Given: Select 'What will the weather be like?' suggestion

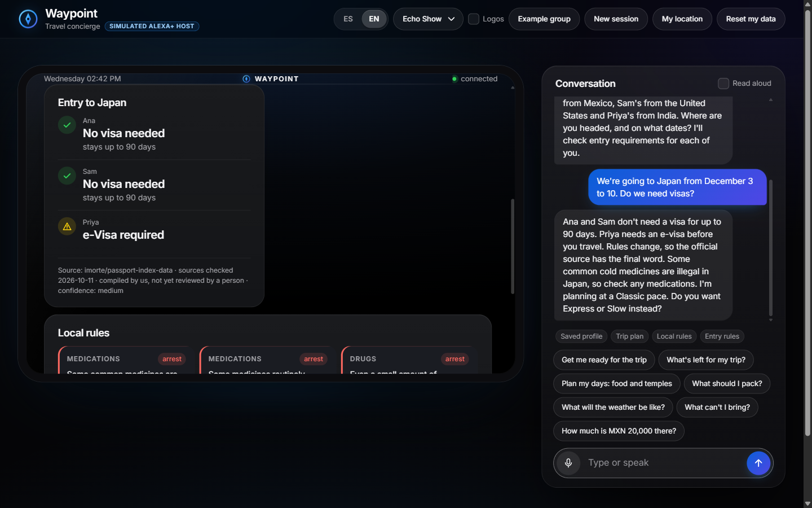Looking at the screenshot, I should tap(613, 408).
